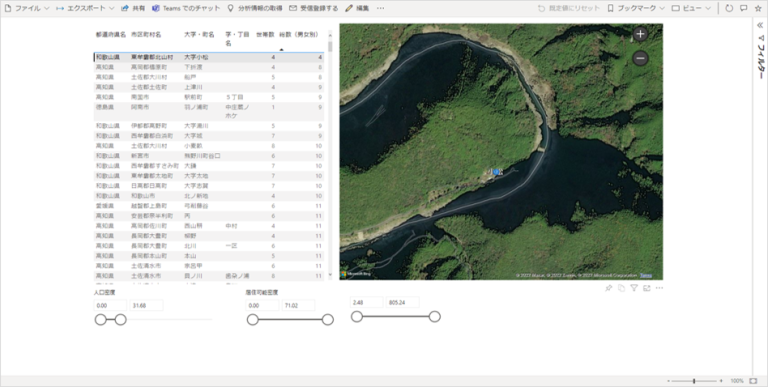Click status bar zoom in plus
This screenshot has height=387, width=768.
click(721, 381)
